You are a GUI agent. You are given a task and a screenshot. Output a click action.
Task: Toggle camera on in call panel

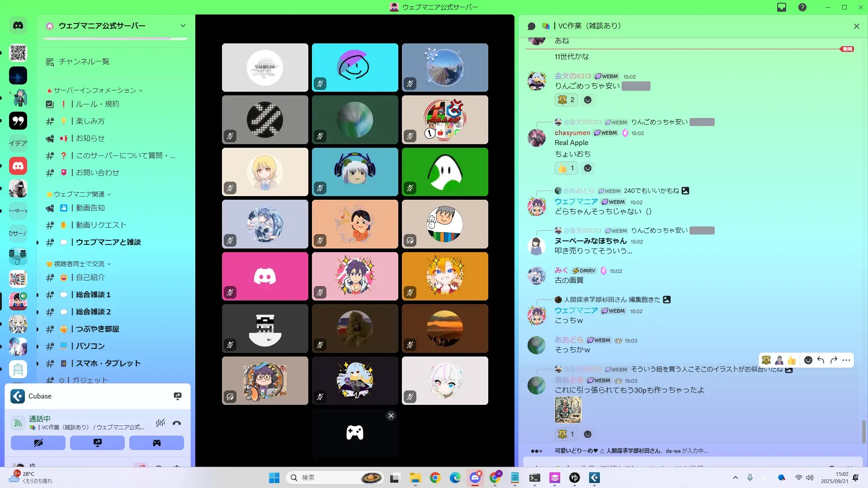(x=38, y=443)
